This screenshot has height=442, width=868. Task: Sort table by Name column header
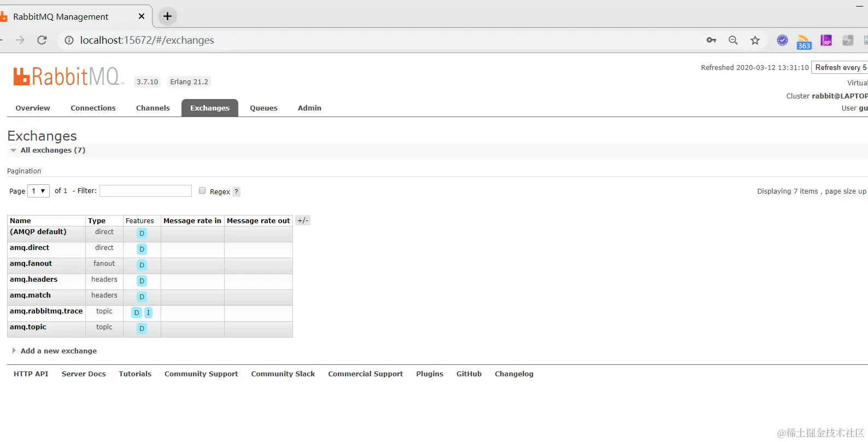20,220
